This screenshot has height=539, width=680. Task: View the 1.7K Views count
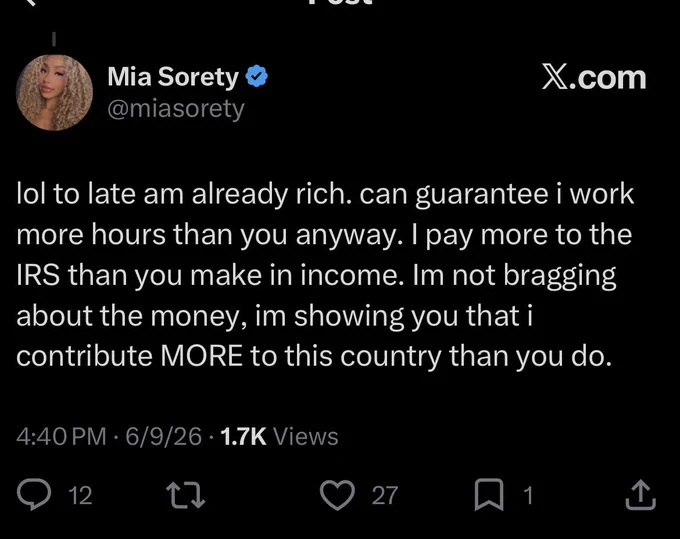[x=279, y=436]
